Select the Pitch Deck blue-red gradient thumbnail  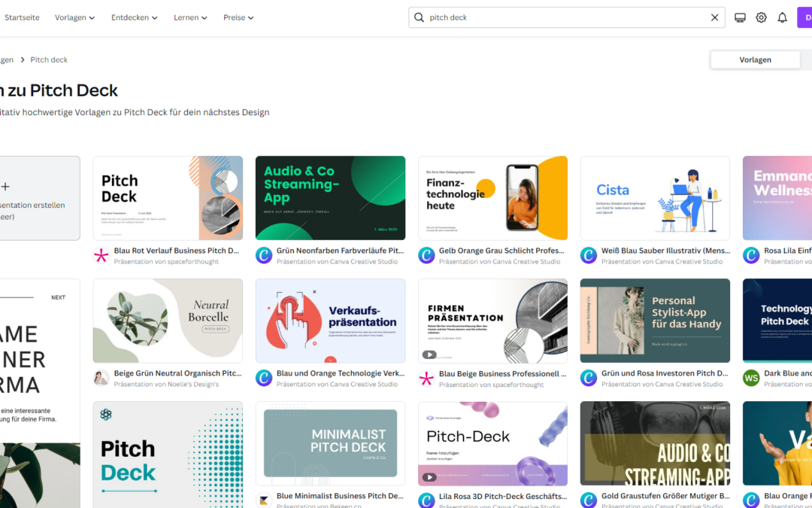[168, 198]
